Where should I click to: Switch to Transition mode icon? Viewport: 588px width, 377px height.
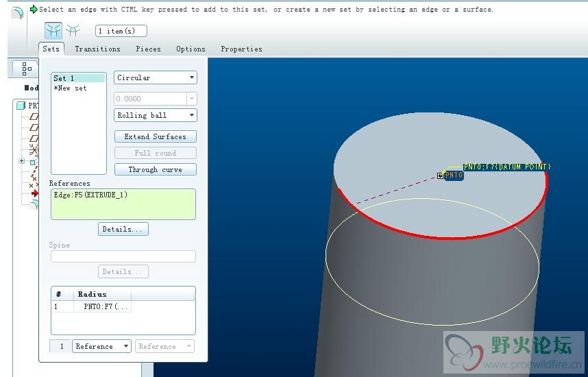coord(73,30)
